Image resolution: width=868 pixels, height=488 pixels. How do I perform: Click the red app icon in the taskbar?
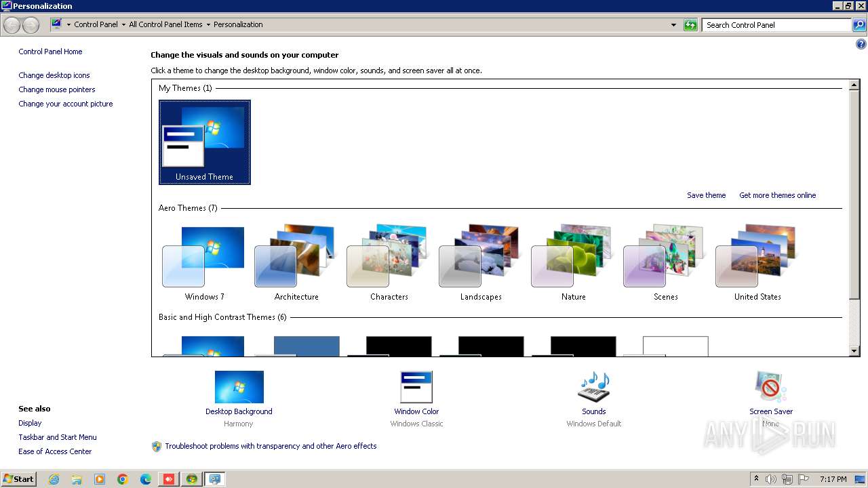point(169,479)
